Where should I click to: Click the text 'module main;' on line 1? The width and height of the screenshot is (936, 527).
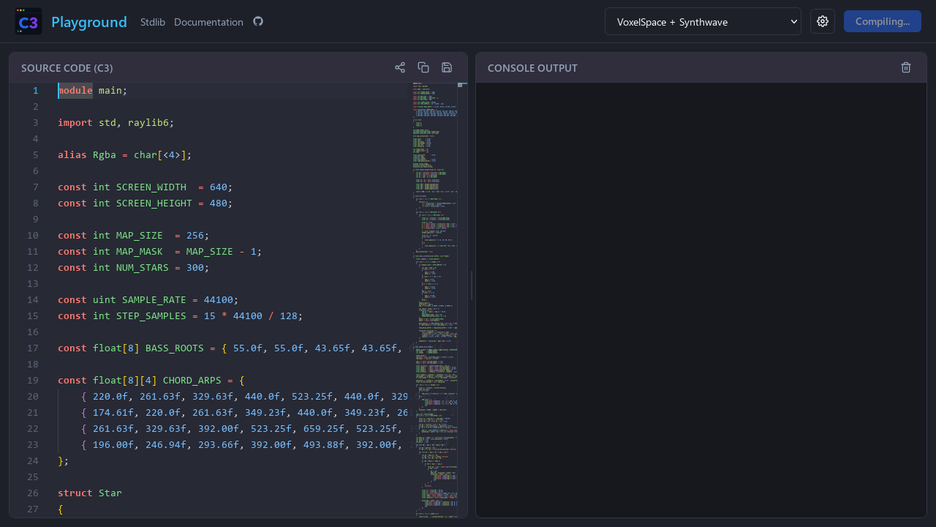click(x=93, y=91)
